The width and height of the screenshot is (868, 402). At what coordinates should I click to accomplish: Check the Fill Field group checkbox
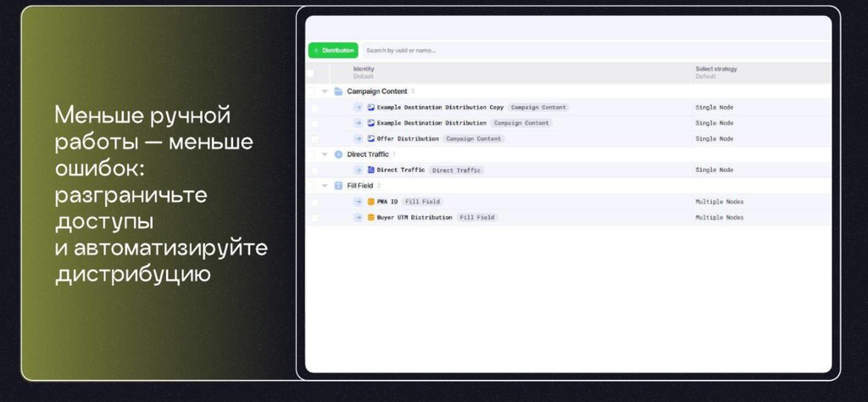[310, 186]
